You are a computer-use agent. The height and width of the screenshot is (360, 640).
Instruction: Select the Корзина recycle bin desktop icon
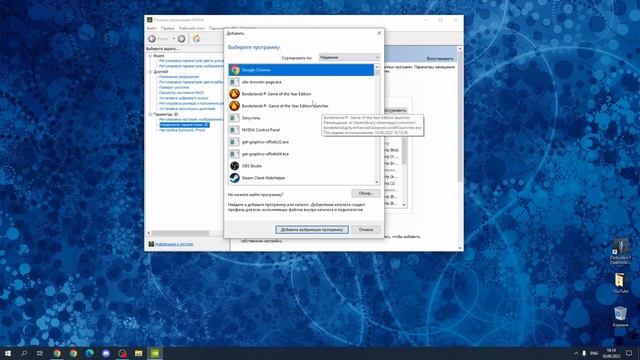click(620, 317)
